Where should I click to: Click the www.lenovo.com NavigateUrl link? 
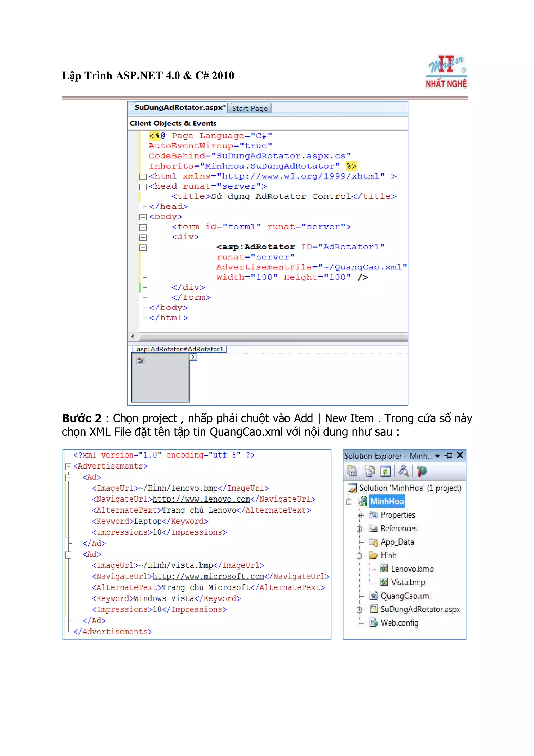click(201, 499)
